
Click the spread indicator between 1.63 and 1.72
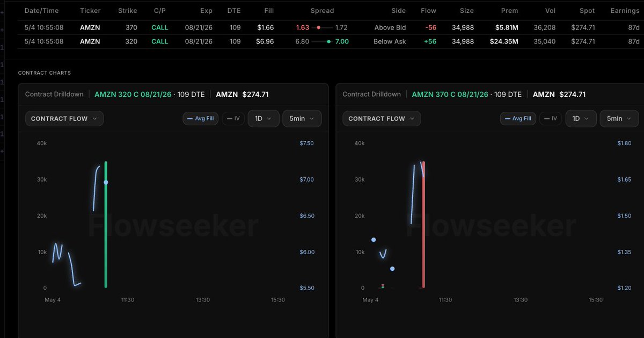(322, 27)
